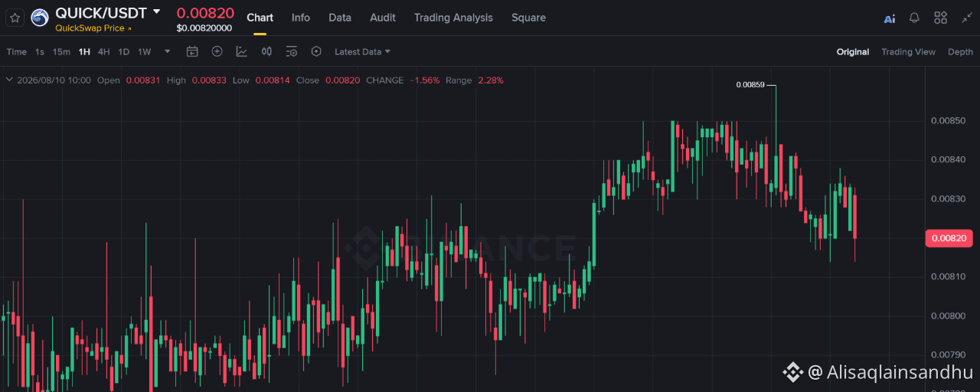The height and width of the screenshot is (392, 980).
Task: Select the 4H interval
Action: point(104,52)
